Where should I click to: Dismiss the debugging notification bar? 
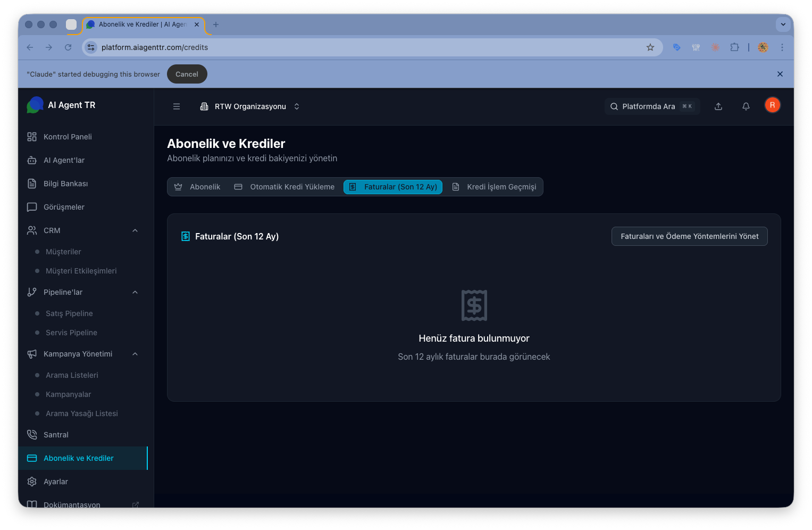(x=780, y=74)
